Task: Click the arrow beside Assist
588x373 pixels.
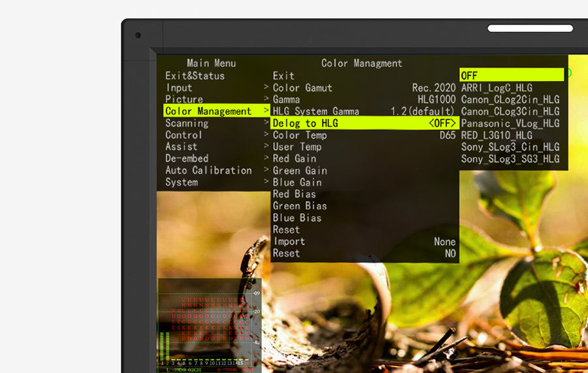Action: pyautogui.click(x=267, y=146)
